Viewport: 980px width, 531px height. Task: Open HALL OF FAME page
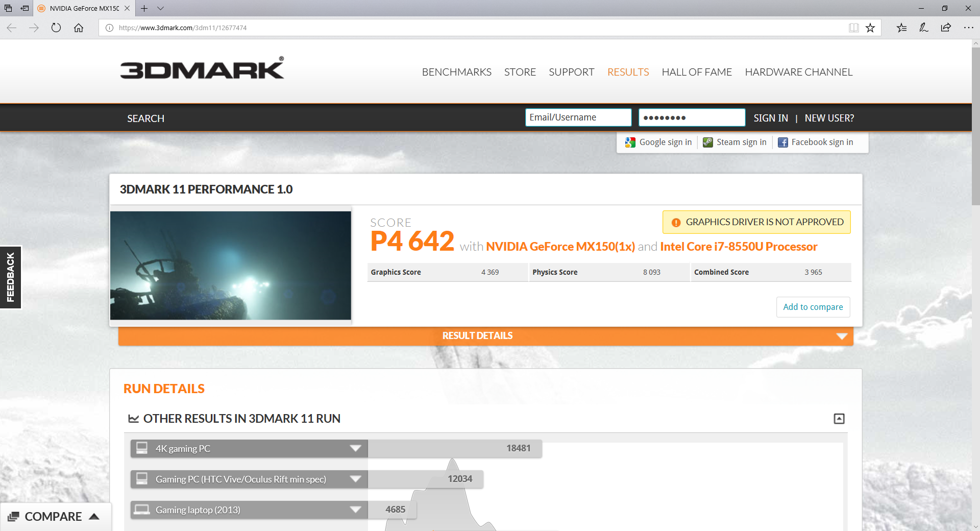(697, 72)
